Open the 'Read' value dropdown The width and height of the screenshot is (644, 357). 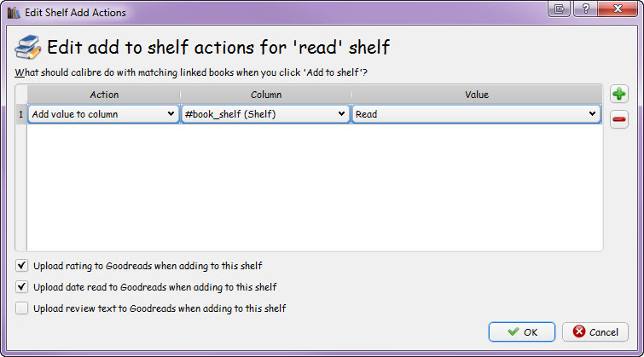(476, 114)
